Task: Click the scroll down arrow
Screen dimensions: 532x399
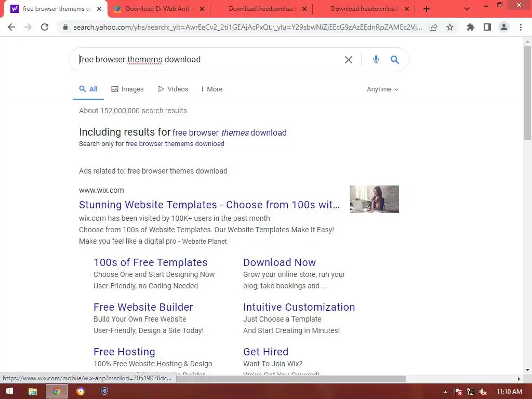Action: pyautogui.click(x=527, y=370)
